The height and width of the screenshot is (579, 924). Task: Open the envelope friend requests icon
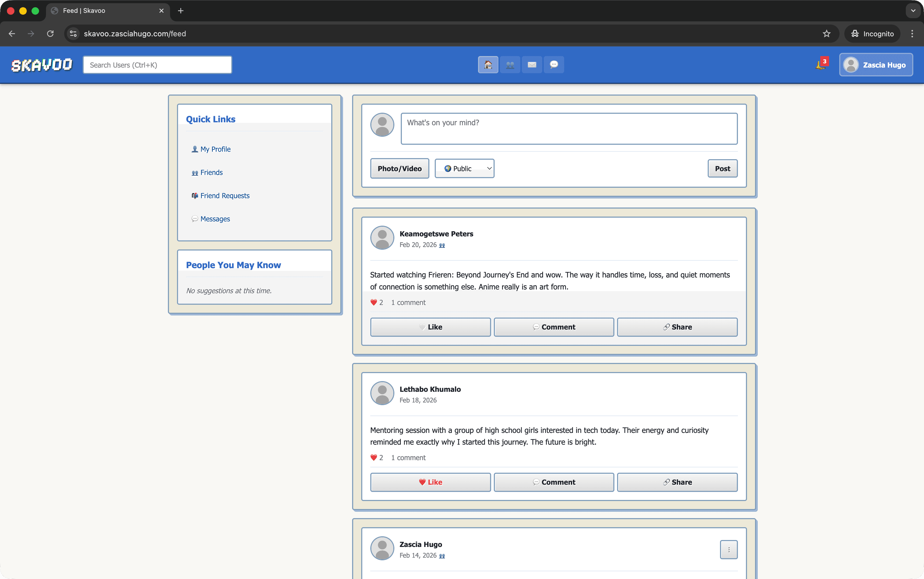pyautogui.click(x=532, y=65)
